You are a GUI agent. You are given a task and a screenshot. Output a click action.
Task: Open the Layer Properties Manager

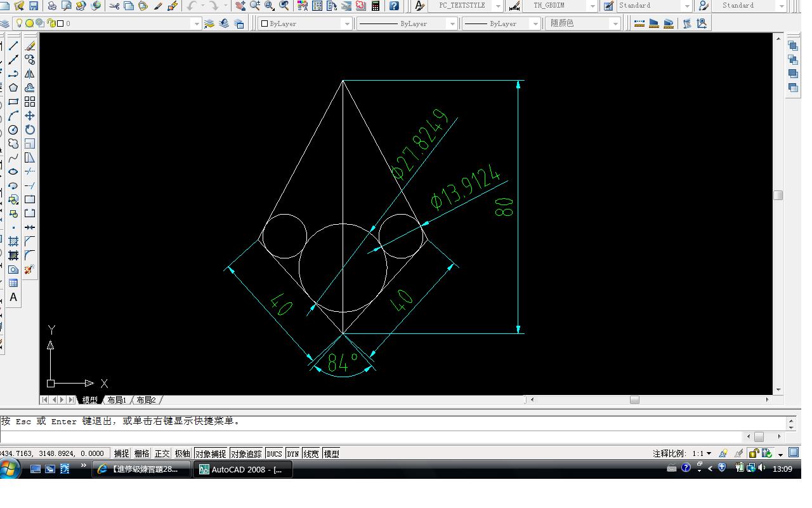[x=5, y=23]
